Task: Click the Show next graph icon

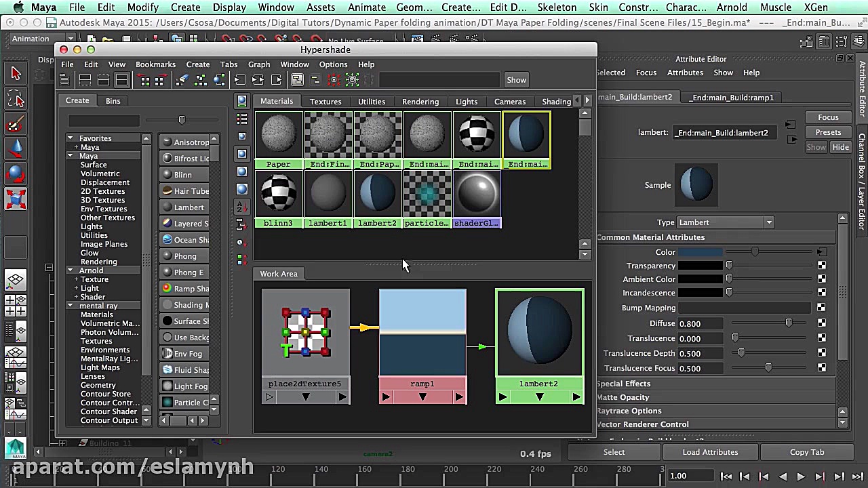Action: (x=159, y=80)
